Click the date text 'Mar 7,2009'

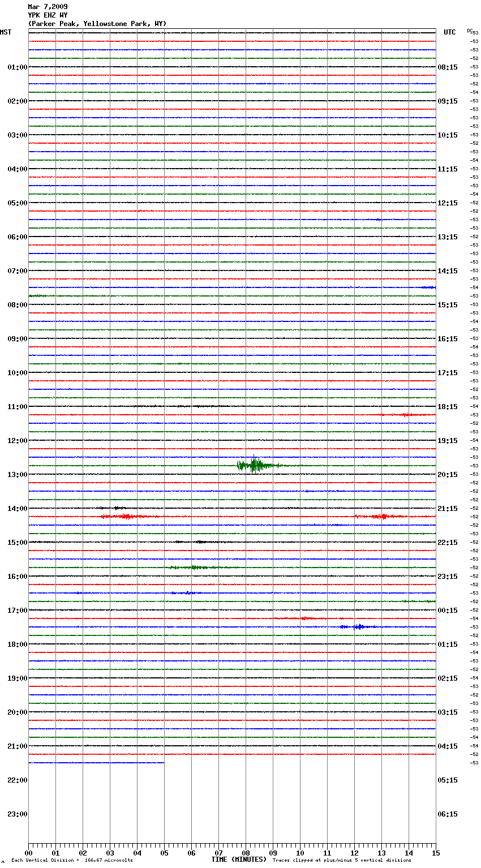pos(48,7)
